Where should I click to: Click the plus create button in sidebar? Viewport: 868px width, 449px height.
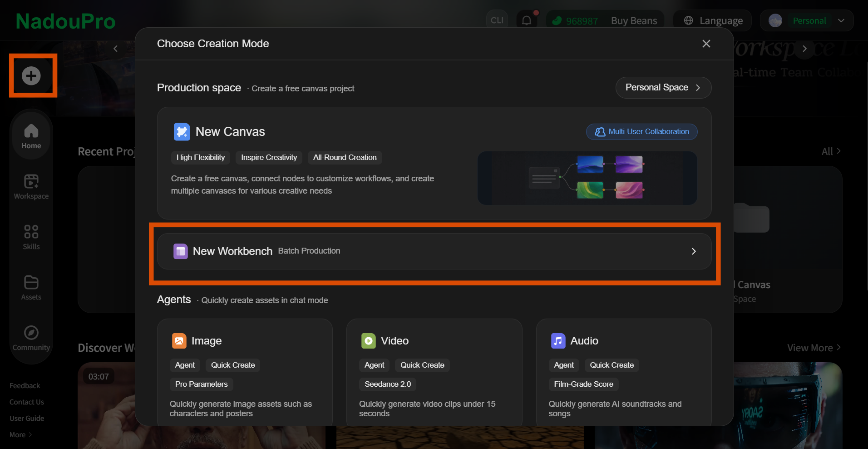coord(31,76)
